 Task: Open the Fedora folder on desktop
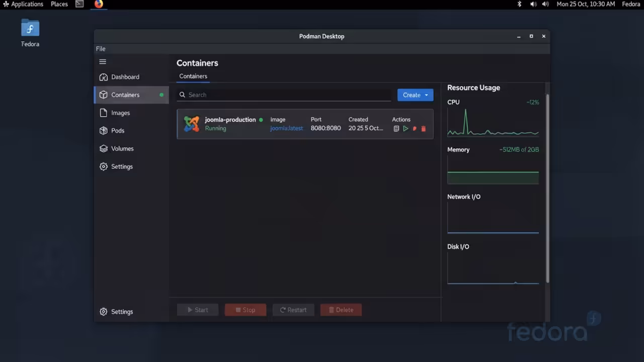tap(30, 33)
